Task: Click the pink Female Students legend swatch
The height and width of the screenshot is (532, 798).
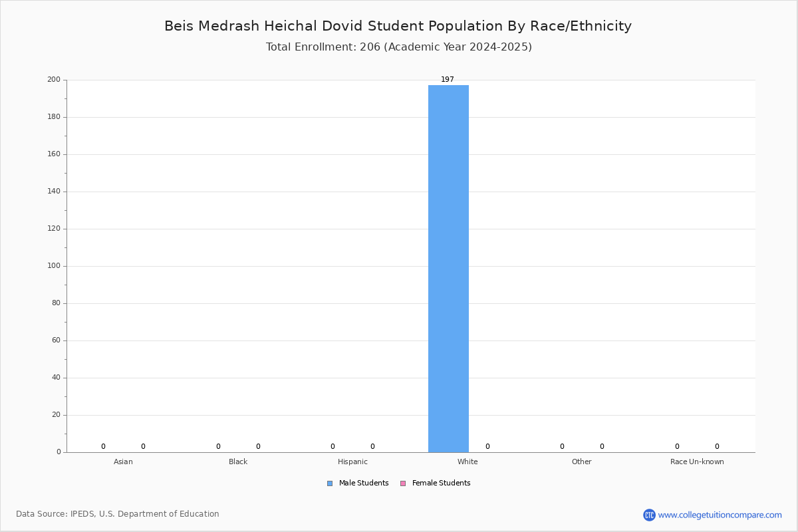Action: pos(403,483)
